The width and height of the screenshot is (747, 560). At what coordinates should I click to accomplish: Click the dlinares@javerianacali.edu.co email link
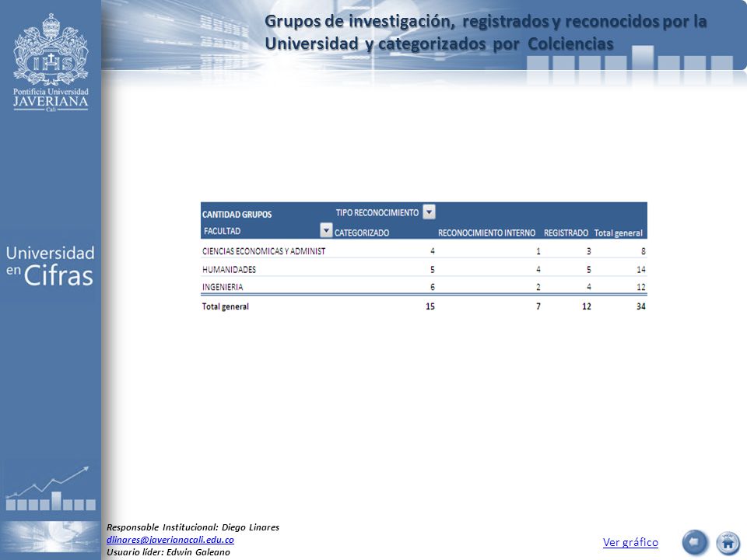pos(170,540)
